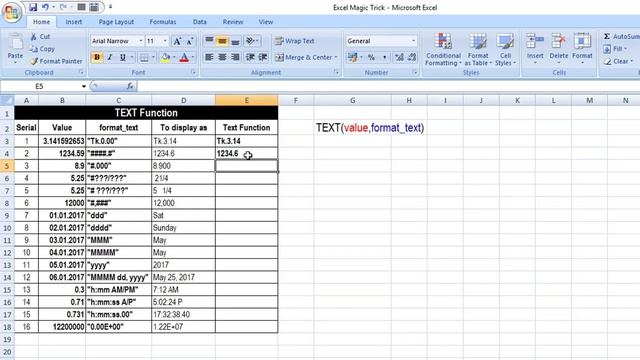Middle align cell contents

click(222, 41)
